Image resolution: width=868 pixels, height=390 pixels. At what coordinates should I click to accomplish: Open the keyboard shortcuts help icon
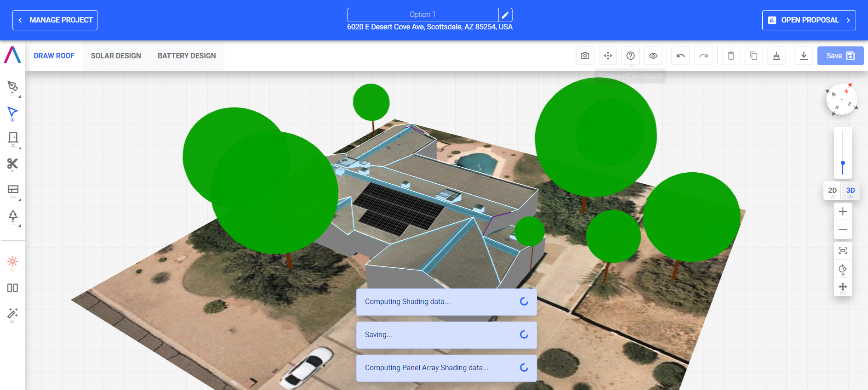630,56
